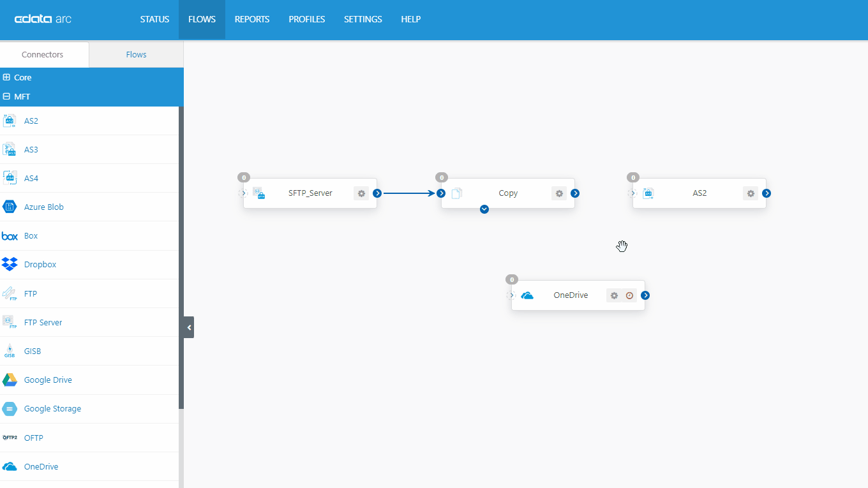Select the AS3 connector in the sidebar
Screen dimensions: 868x488
tap(32, 149)
